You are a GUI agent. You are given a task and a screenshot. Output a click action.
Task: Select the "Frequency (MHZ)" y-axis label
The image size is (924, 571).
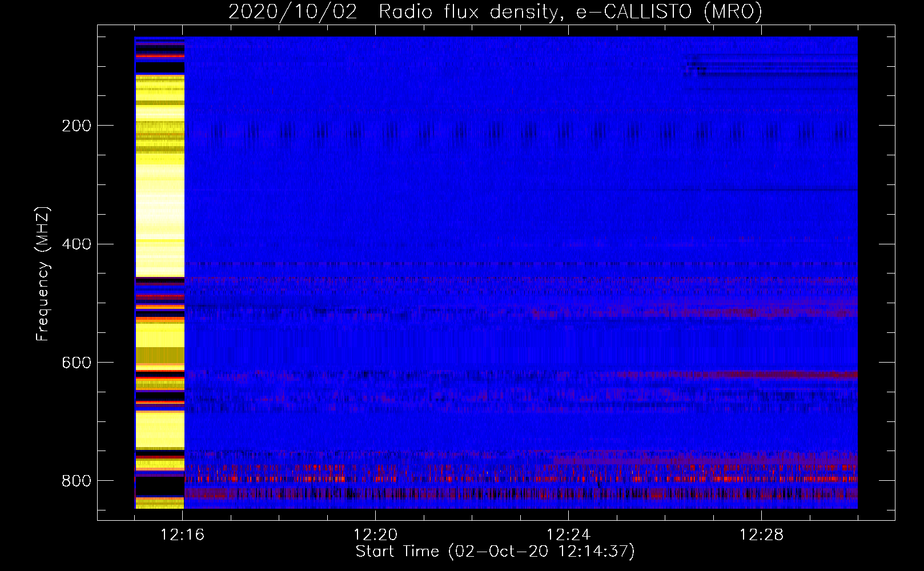[x=43, y=274]
